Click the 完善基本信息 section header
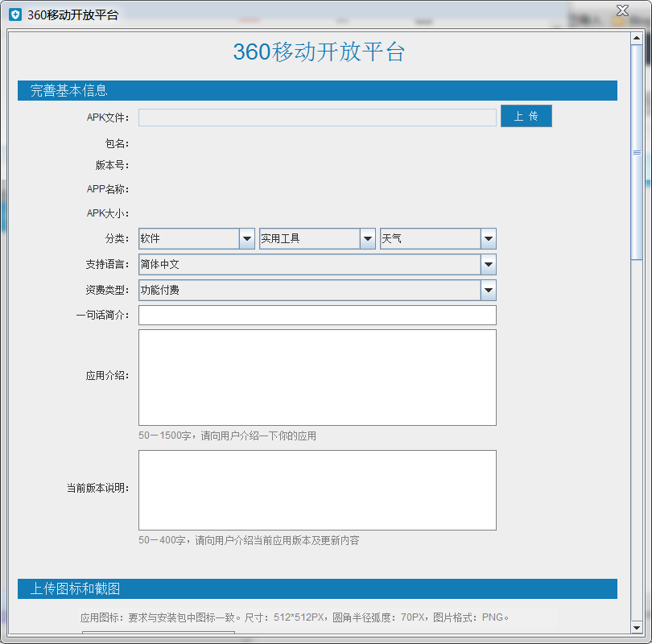The height and width of the screenshot is (644, 652). point(317,91)
